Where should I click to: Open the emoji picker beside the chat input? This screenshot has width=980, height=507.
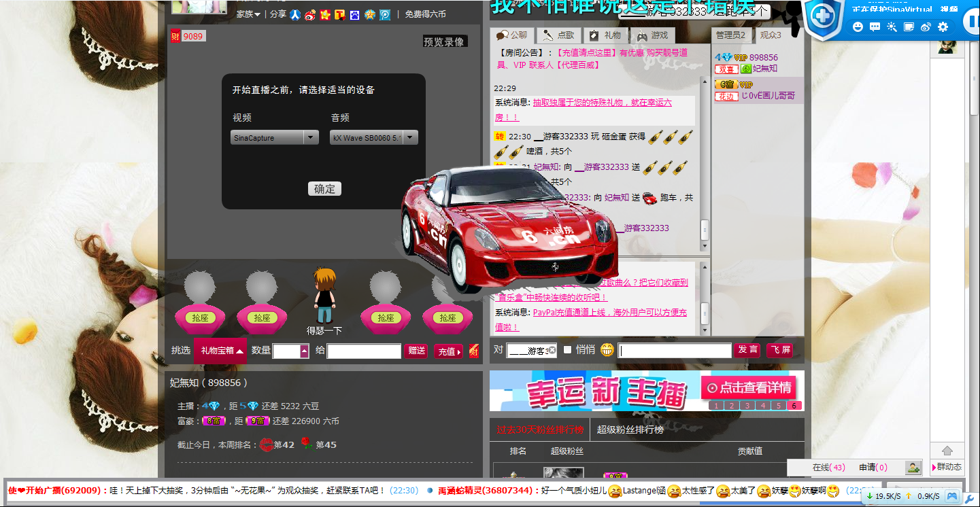click(x=607, y=350)
